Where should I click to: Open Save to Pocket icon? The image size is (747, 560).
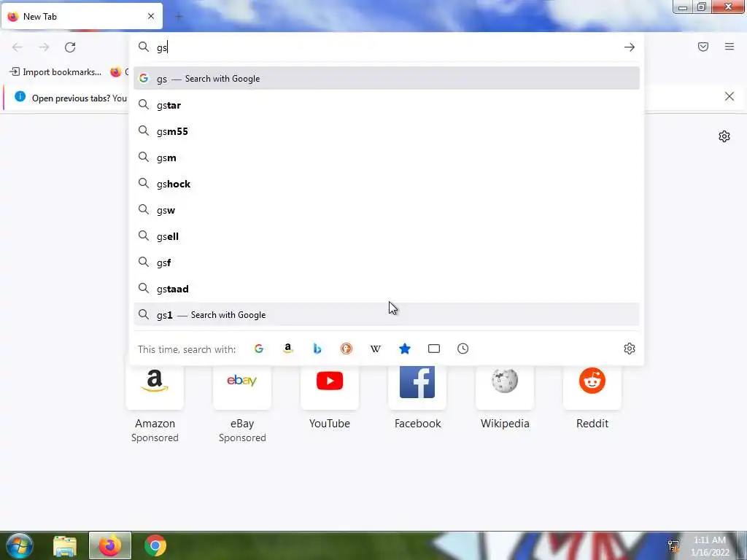click(703, 47)
